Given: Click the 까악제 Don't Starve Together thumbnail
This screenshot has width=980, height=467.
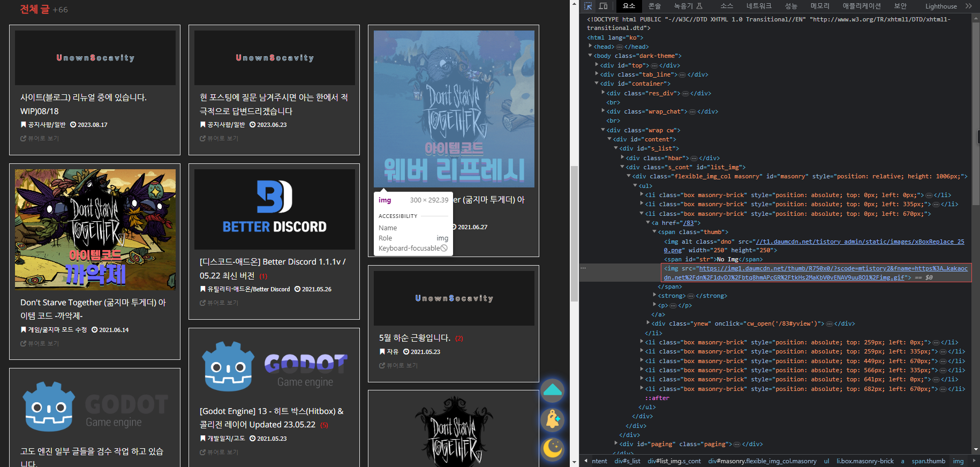Looking at the screenshot, I should pos(95,230).
